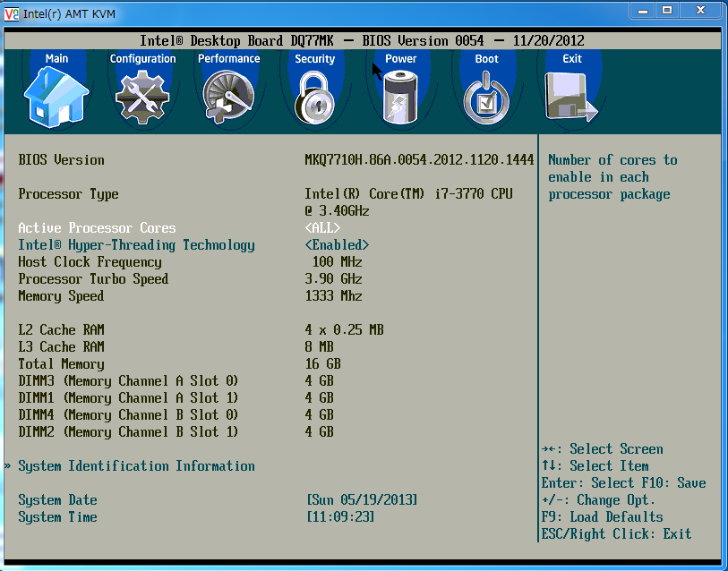This screenshot has height=571, width=728.
Task: Click the Intel AMT KVM title icon
Action: [12, 13]
